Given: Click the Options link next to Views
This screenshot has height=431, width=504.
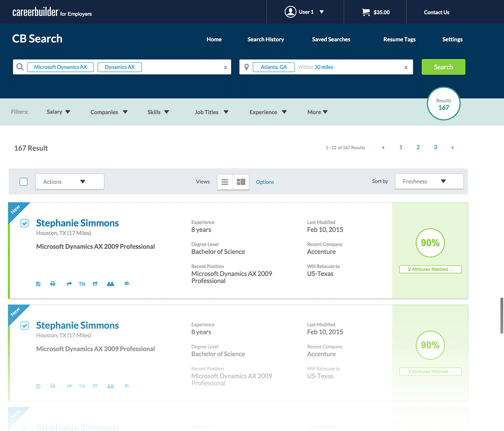Looking at the screenshot, I should coord(265,182).
